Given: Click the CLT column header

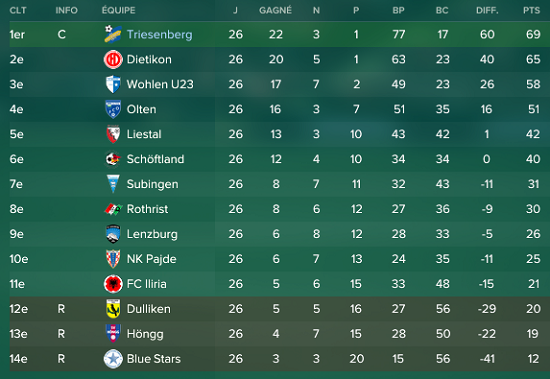Looking at the screenshot, I should pos(18,11).
